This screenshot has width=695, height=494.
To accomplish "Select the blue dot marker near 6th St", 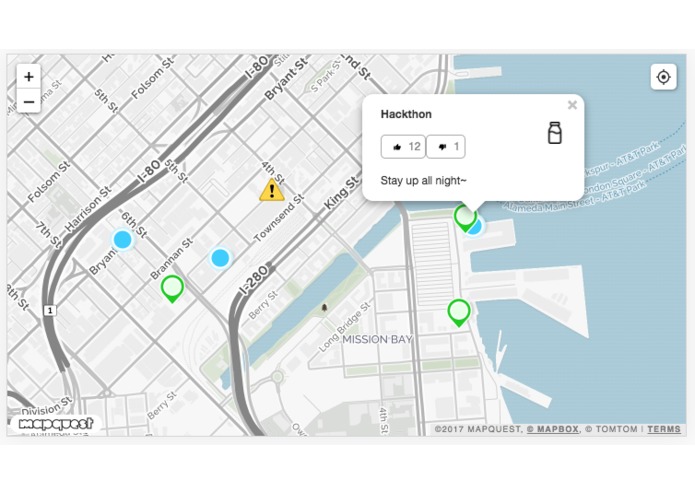I will pos(122,239).
